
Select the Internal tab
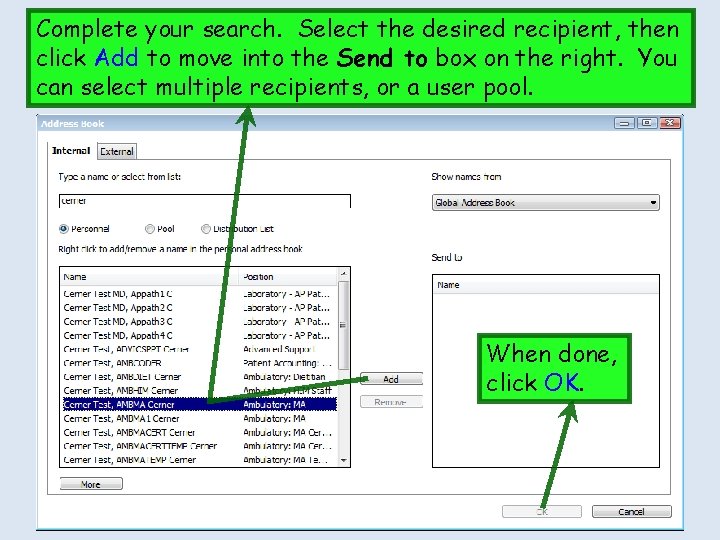(71, 151)
